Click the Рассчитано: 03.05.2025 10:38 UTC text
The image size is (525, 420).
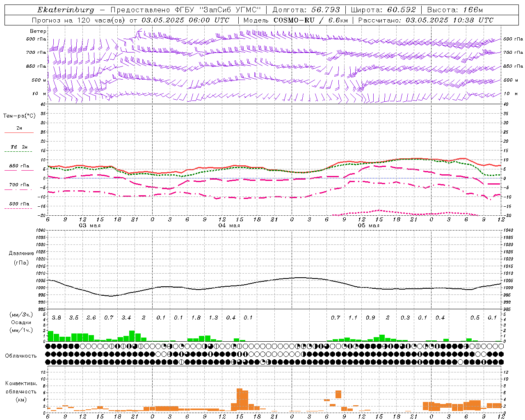tap(426, 20)
